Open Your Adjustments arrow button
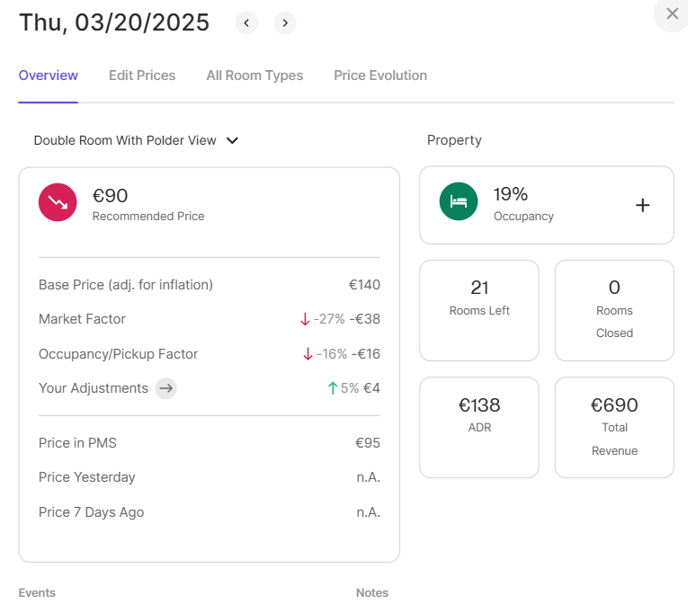This screenshot has height=604, width=688. coord(166,388)
